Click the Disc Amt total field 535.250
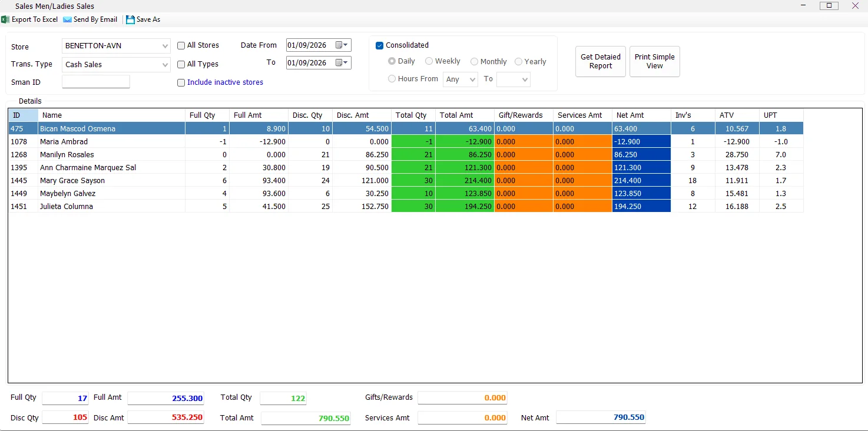This screenshot has height=431, width=868. click(x=166, y=417)
